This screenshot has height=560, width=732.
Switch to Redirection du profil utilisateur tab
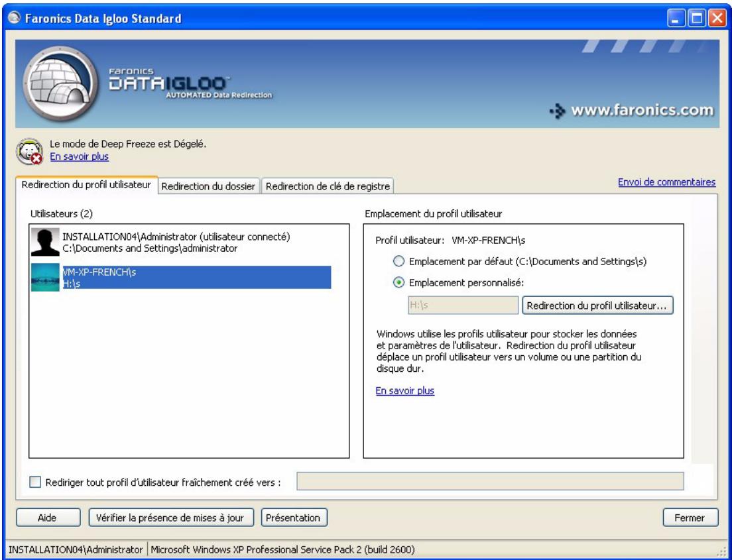click(x=86, y=185)
